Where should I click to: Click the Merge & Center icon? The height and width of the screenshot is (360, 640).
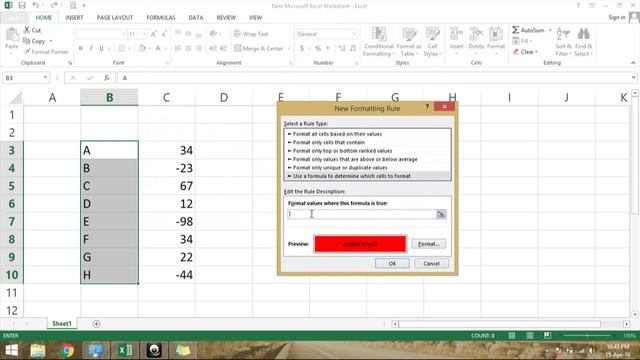[238, 48]
